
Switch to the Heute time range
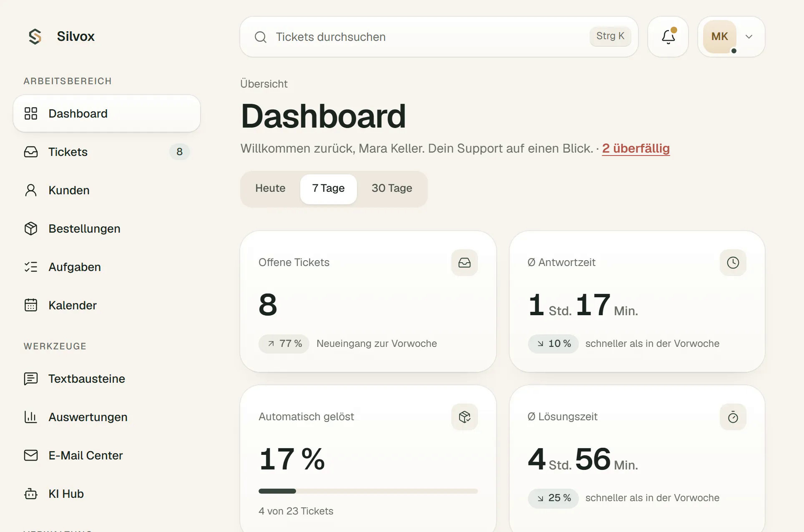tap(270, 188)
